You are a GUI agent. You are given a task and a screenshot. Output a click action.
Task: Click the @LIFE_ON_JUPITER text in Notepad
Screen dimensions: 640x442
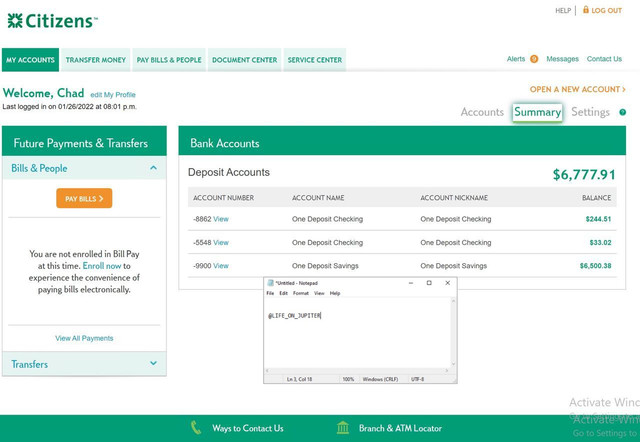pos(294,315)
